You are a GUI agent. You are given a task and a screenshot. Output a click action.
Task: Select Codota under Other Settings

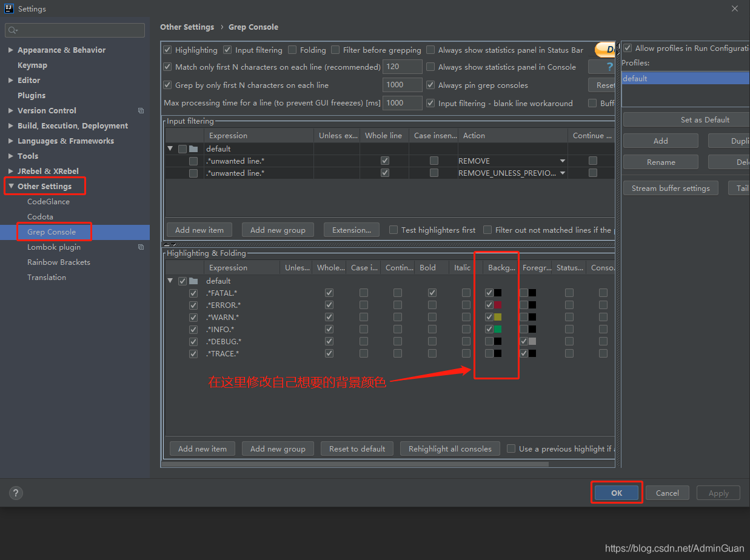40,217
